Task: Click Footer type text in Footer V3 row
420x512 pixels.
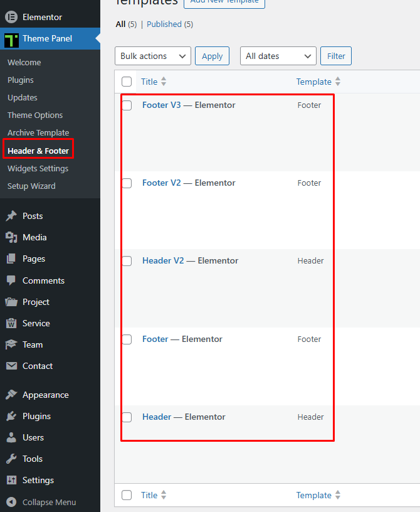Action: (x=309, y=105)
